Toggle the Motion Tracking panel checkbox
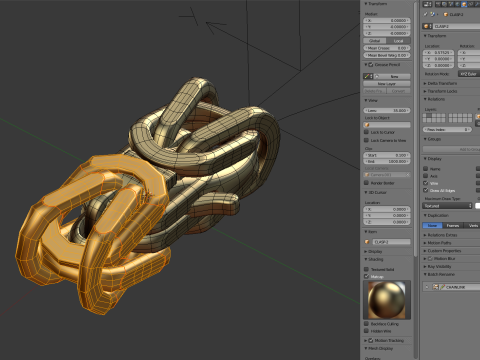Viewport: 480px width, 360px height. pos(371,340)
